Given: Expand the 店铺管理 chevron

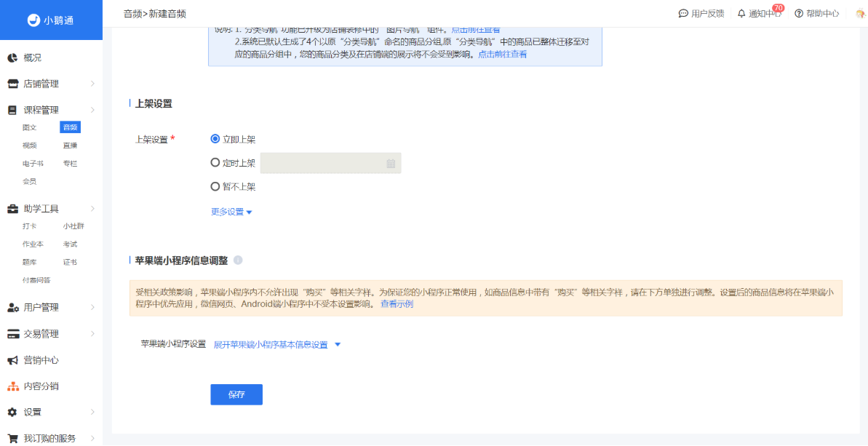Looking at the screenshot, I should coord(92,84).
